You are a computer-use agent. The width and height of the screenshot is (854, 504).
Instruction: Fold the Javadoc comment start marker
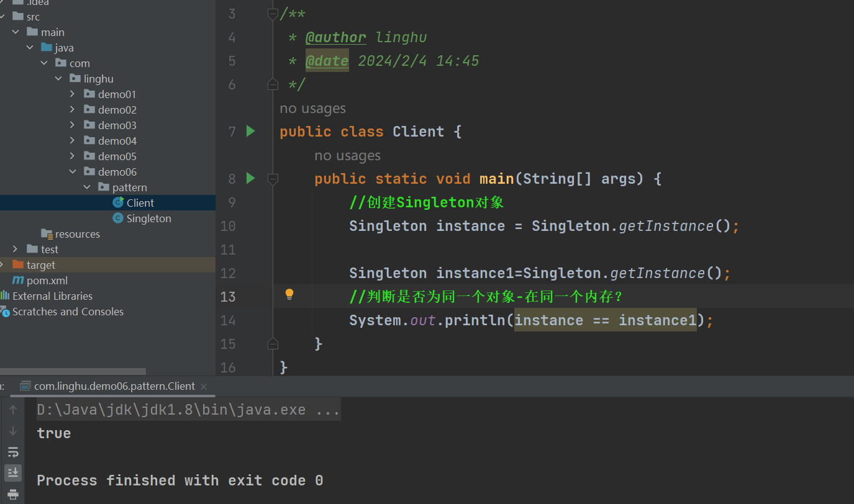pos(272,14)
